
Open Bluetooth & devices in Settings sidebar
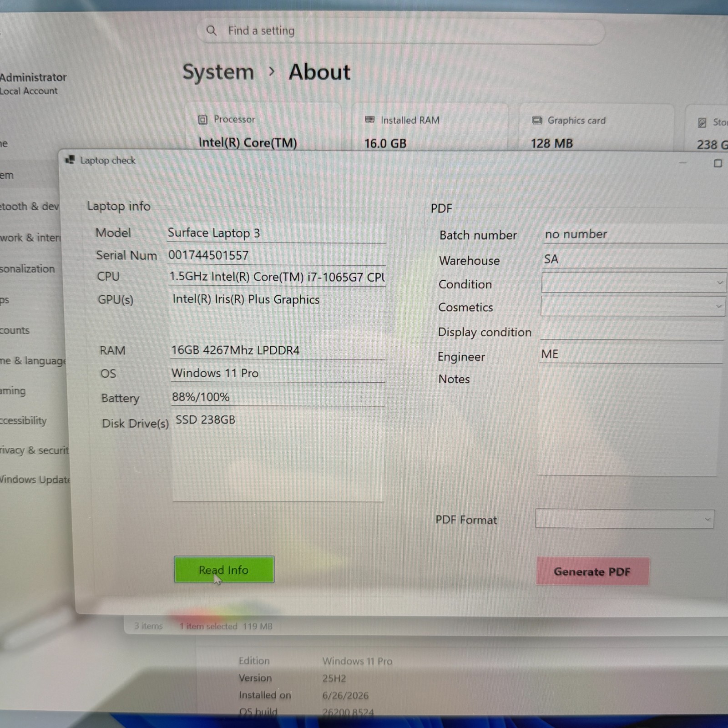(30, 206)
